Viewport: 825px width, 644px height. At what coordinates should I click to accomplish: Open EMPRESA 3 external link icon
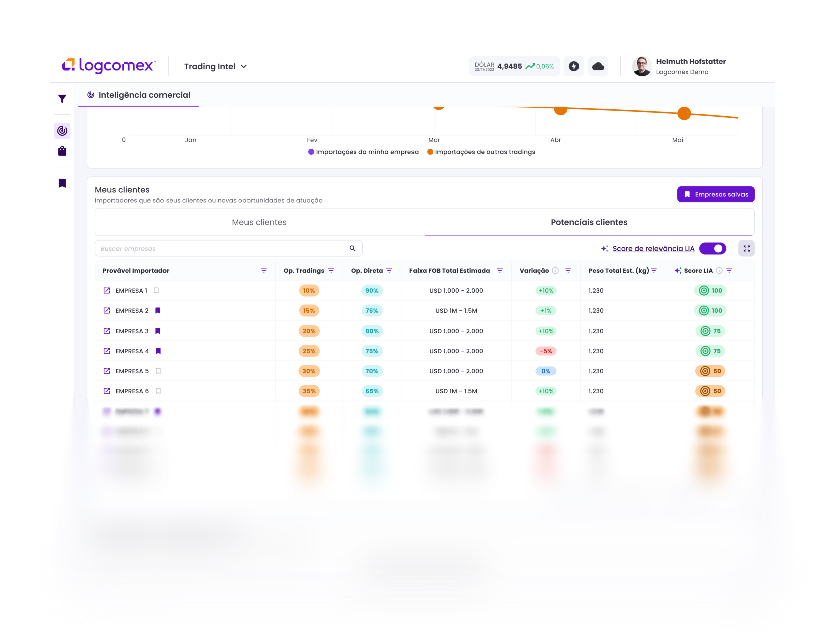click(x=107, y=331)
